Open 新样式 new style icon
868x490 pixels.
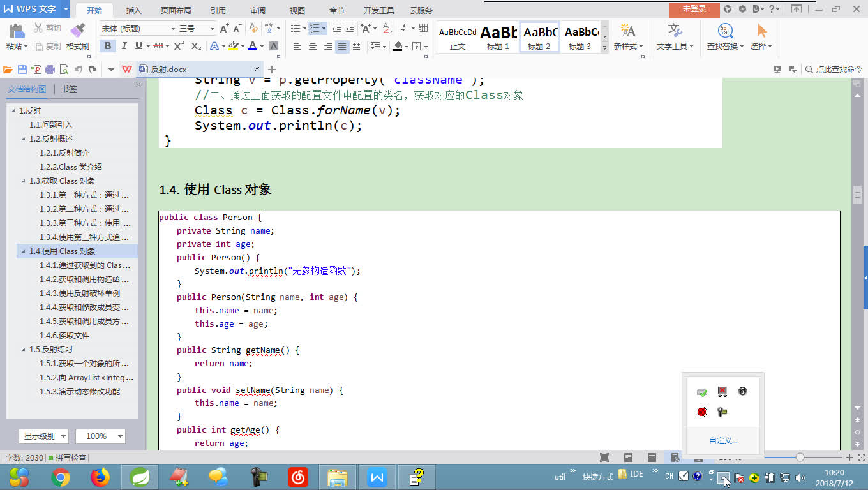coord(628,31)
